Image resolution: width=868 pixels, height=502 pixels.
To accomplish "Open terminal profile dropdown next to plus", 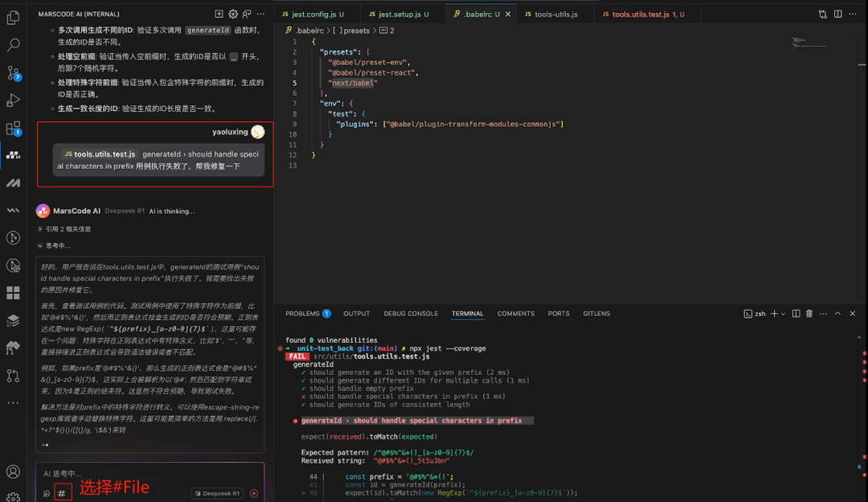I will coord(783,314).
